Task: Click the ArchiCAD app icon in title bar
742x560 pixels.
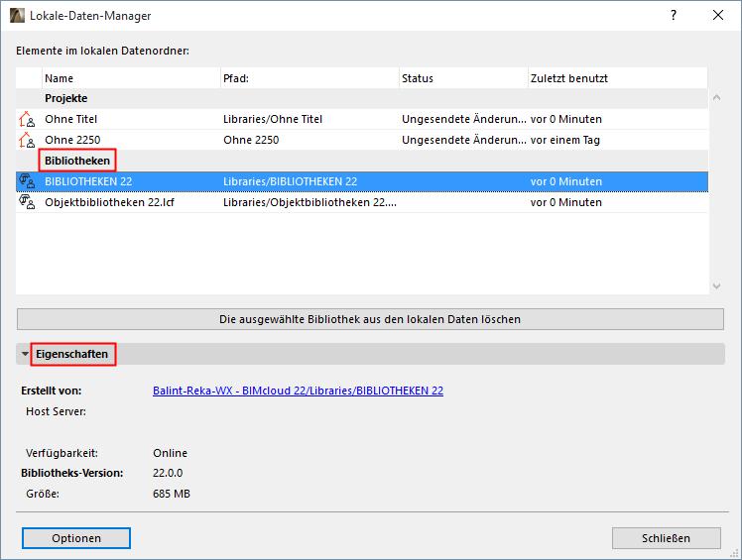Action: [17, 16]
